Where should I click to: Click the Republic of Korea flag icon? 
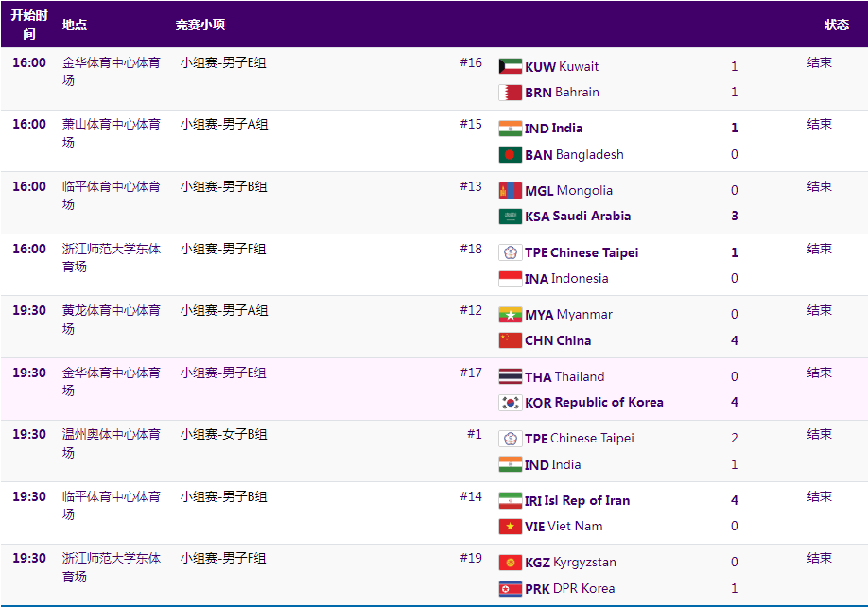[510, 402]
